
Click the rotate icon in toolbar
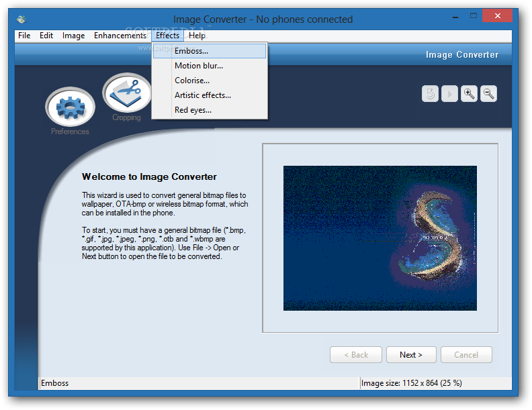[430, 93]
